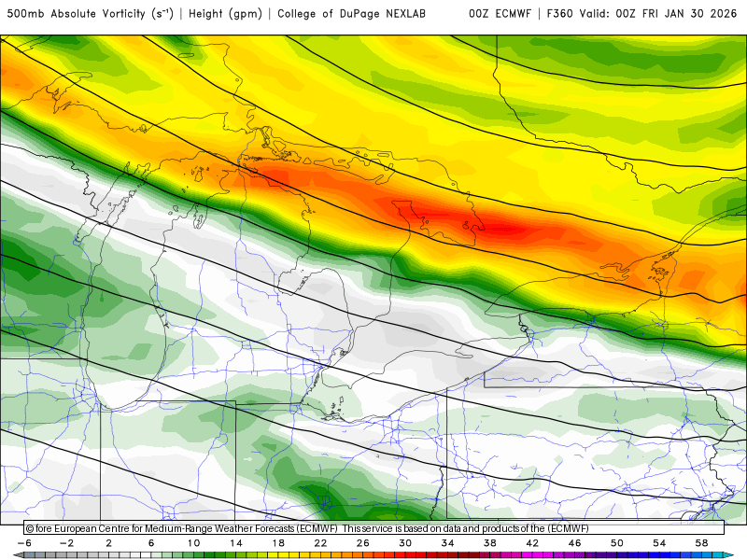The width and height of the screenshot is (747, 560).
Task: Click the 'F360 Valid: 00Z FRI JAN 30 2026' text
Action: (641, 14)
